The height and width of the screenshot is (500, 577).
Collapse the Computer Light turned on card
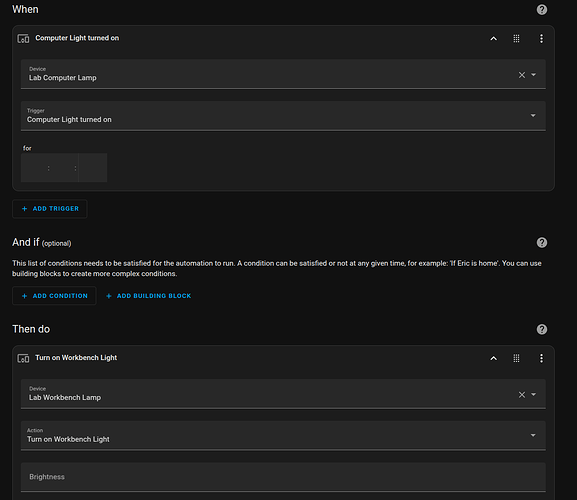coord(493,38)
